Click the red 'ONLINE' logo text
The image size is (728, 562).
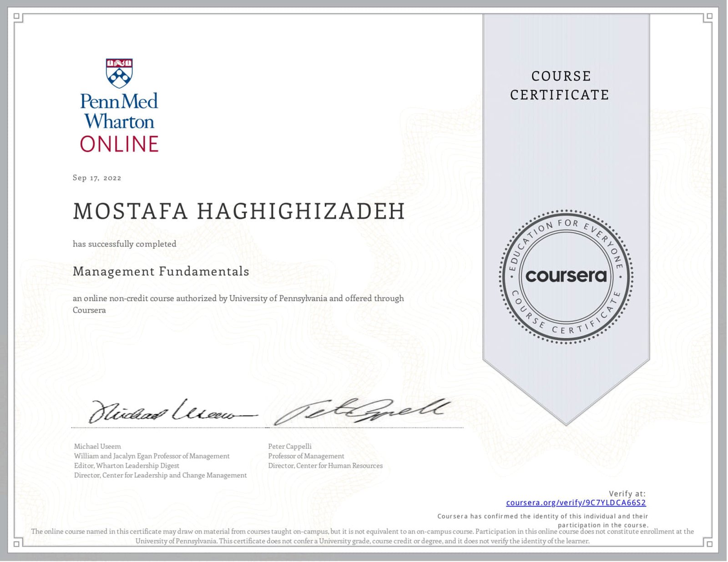click(x=119, y=144)
